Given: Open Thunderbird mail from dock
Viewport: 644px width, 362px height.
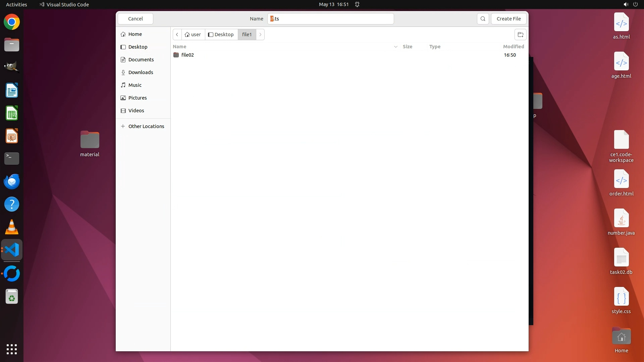Looking at the screenshot, I should click(12, 181).
